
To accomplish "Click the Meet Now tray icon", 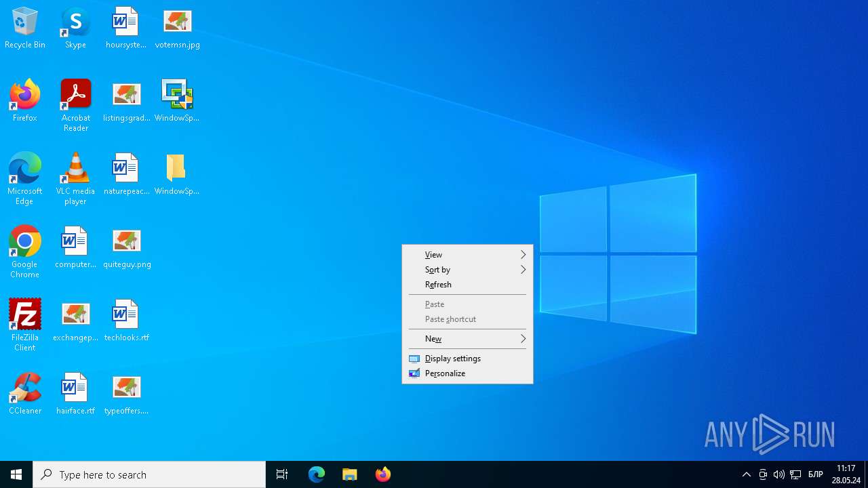I will coord(763,474).
